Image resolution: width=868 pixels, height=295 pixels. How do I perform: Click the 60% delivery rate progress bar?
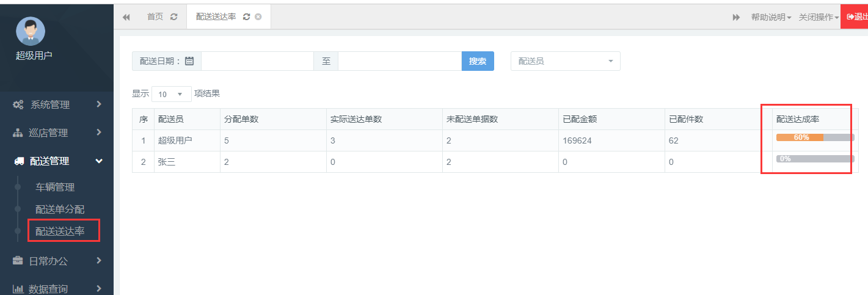(815, 137)
